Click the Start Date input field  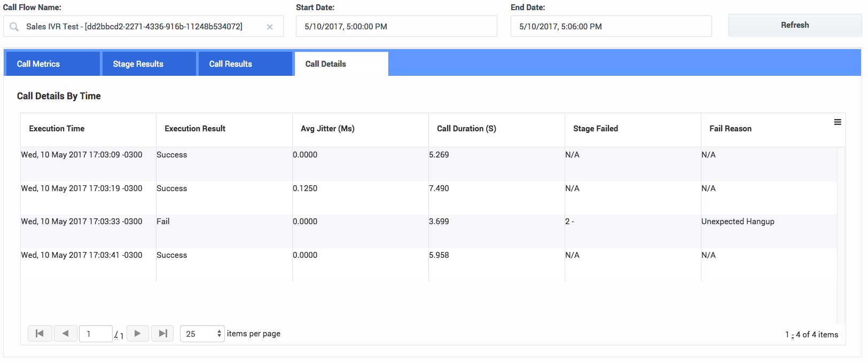[396, 26]
